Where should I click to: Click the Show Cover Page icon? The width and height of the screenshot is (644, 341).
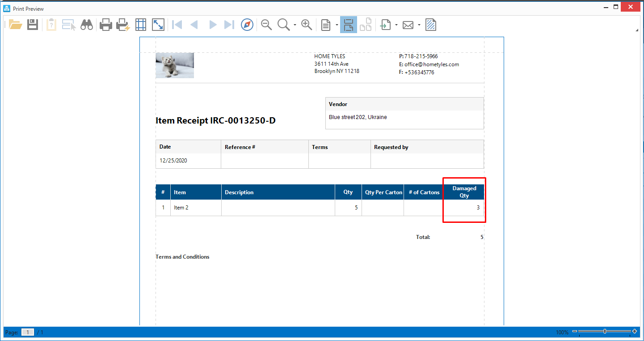click(366, 25)
